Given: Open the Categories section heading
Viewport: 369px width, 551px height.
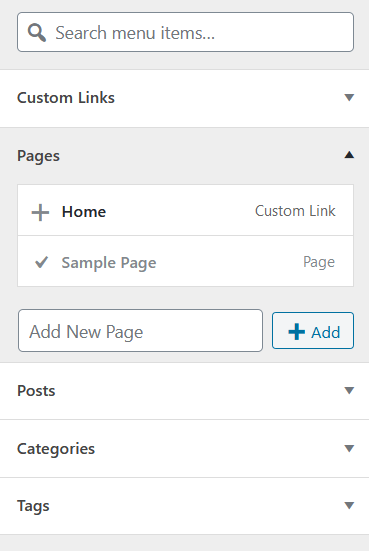Looking at the screenshot, I should pos(56,449).
